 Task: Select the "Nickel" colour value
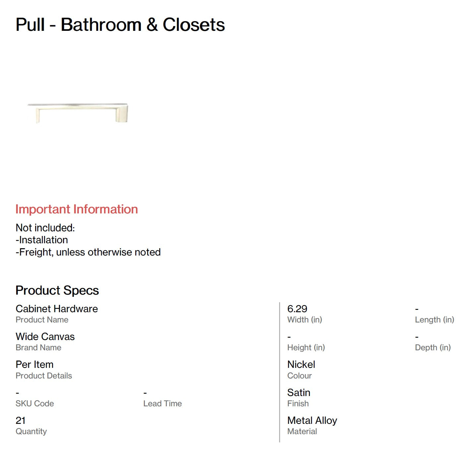[x=301, y=365]
